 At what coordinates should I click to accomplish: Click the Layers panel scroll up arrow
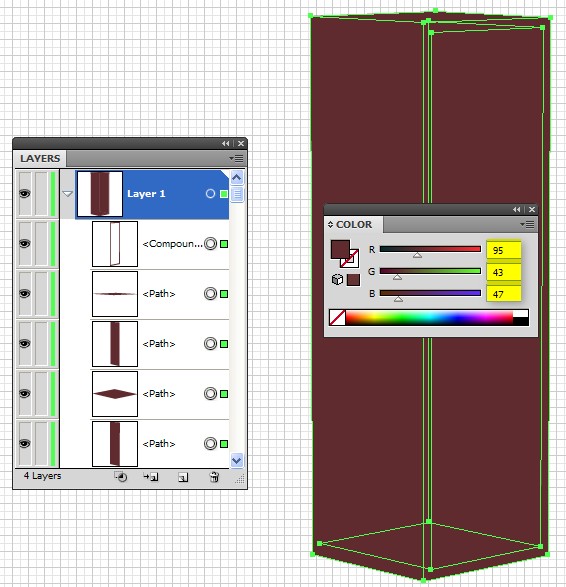coord(237,178)
